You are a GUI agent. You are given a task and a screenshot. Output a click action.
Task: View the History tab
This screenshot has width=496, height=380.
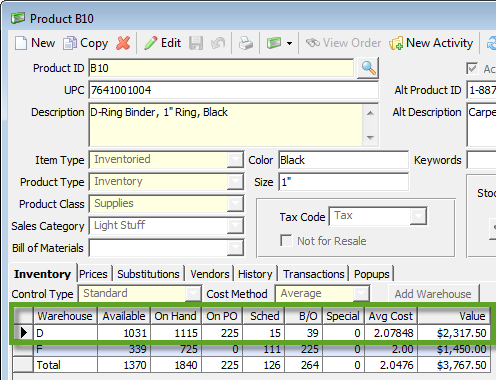[255, 274]
